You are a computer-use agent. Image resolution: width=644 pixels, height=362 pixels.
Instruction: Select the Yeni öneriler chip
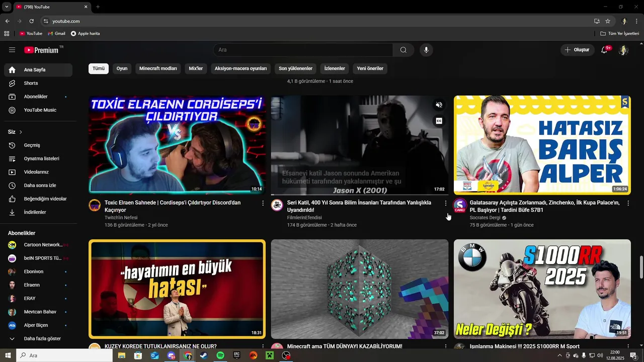point(370,68)
